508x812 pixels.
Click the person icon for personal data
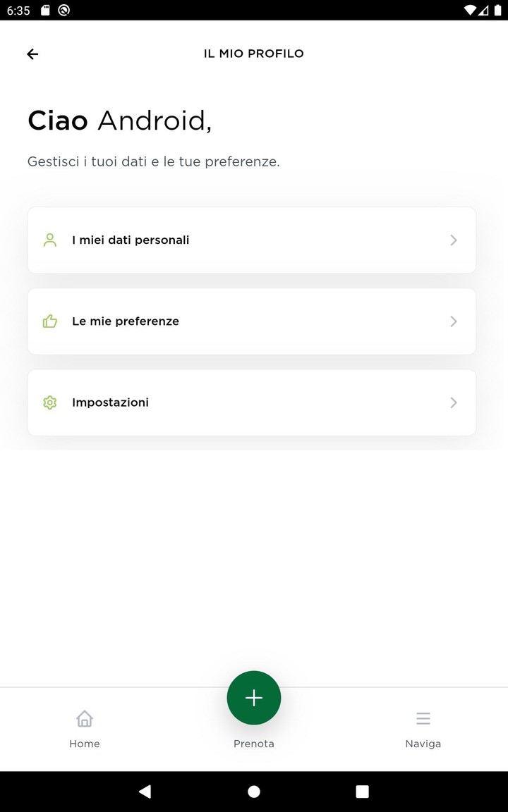click(x=49, y=240)
